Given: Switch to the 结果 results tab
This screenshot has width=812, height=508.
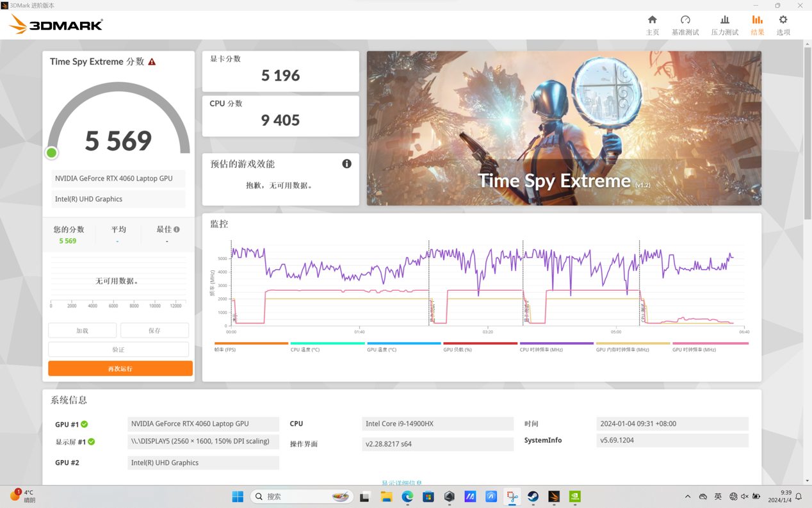Looking at the screenshot, I should (x=757, y=24).
